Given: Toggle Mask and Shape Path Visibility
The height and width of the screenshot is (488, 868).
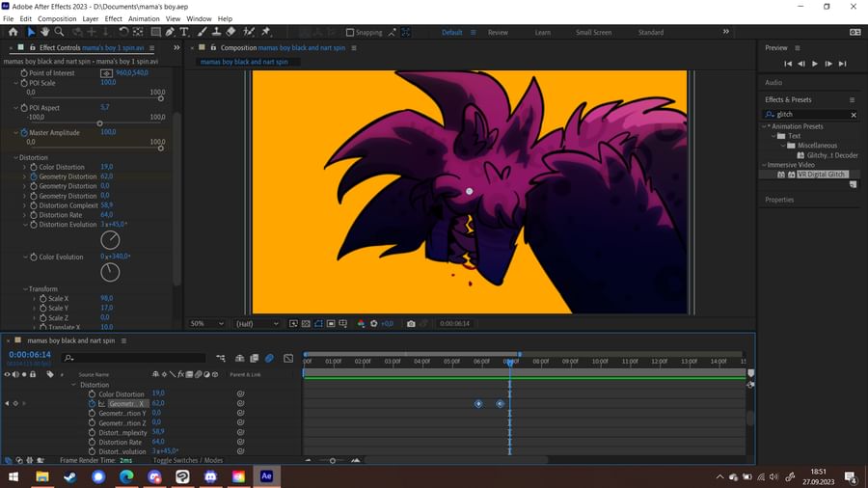Looking at the screenshot, I should 318,324.
